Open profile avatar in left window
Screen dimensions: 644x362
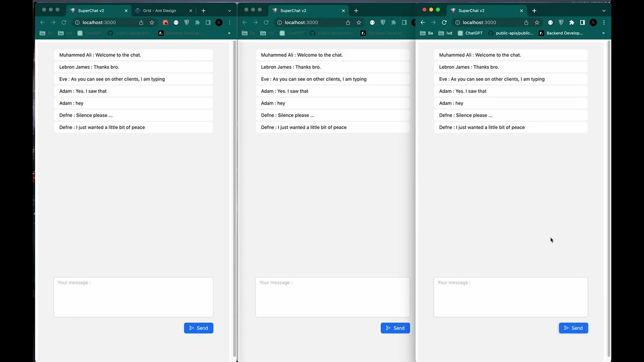pos(219,22)
